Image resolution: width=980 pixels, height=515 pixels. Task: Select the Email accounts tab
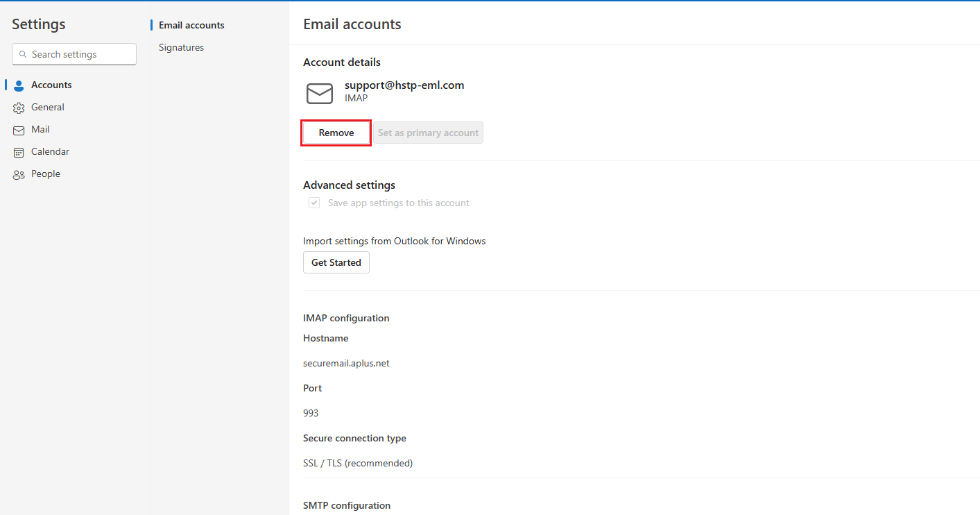pyautogui.click(x=191, y=25)
